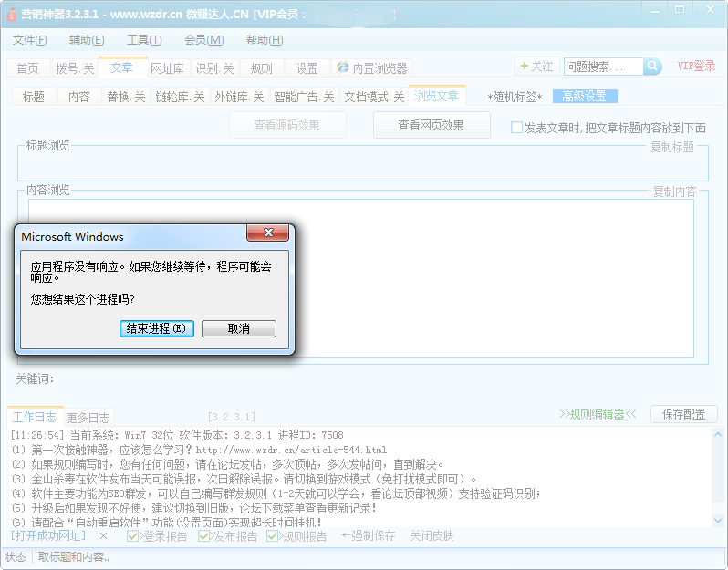Open the 会员(M) menu
Viewport: 728px width, 570px height.
(203, 40)
